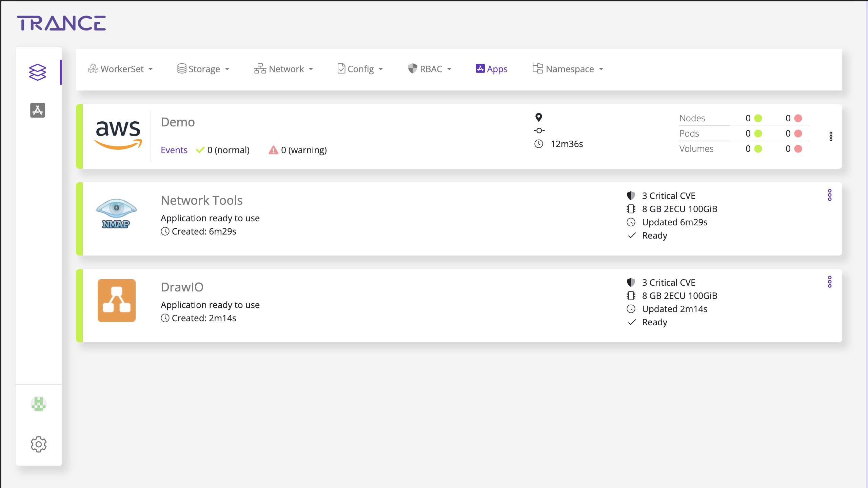This screenshot has width=868, height=488.
Task: Click the user avatar icon
Action: coord(38,404)
